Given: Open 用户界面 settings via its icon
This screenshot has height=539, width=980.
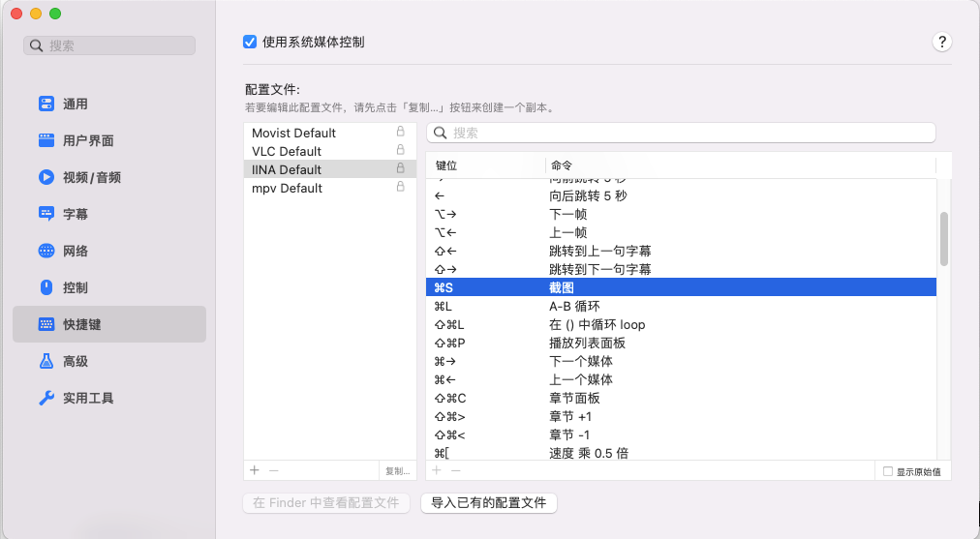Looking at the screenshot, I should click(x=46, y=140).
